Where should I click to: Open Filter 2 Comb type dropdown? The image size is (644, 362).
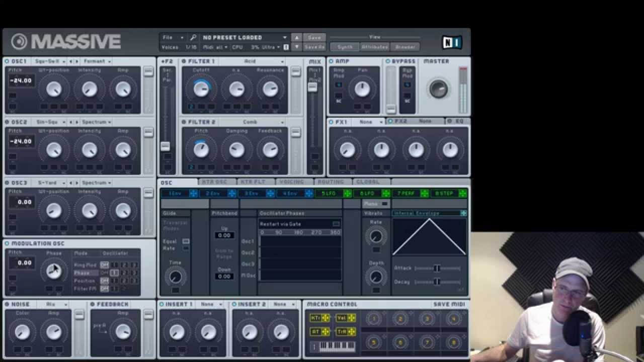(252, 122)
